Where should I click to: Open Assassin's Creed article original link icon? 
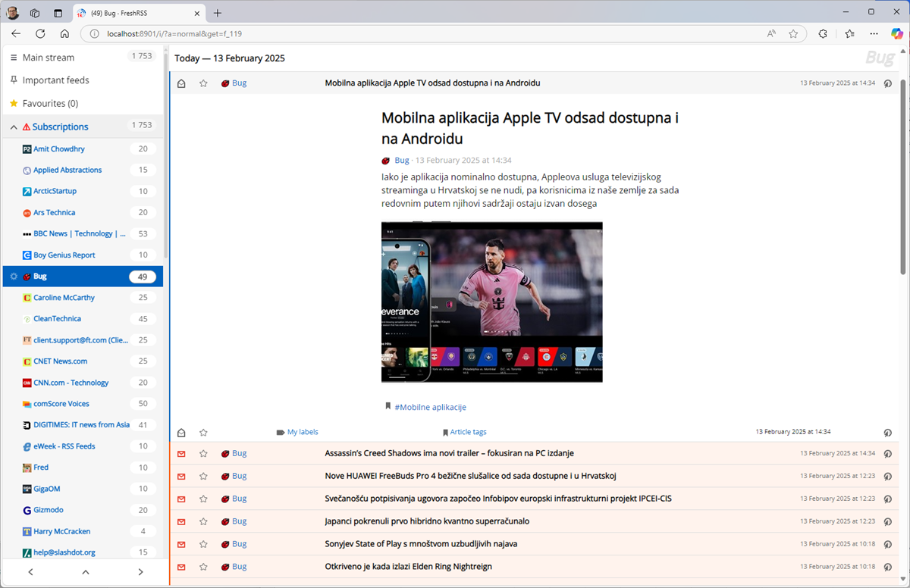887,453
